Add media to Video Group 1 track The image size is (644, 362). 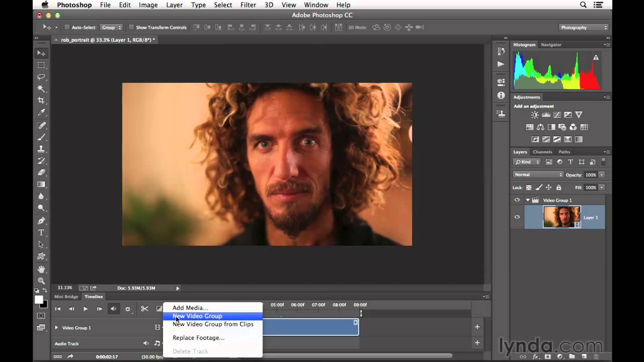click(x=477, y=327)
